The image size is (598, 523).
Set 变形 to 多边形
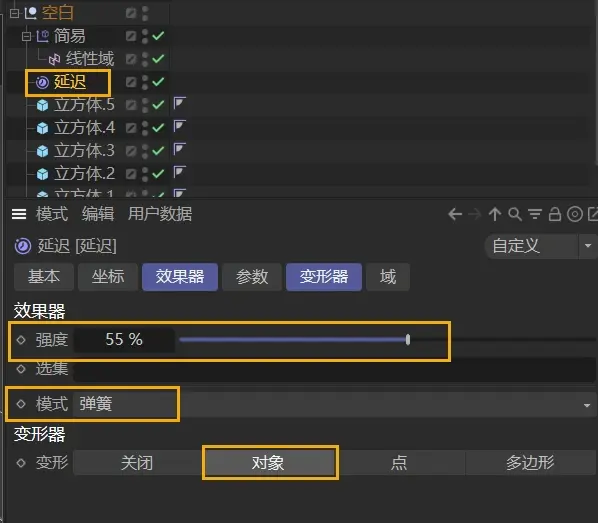click(530, 463)
